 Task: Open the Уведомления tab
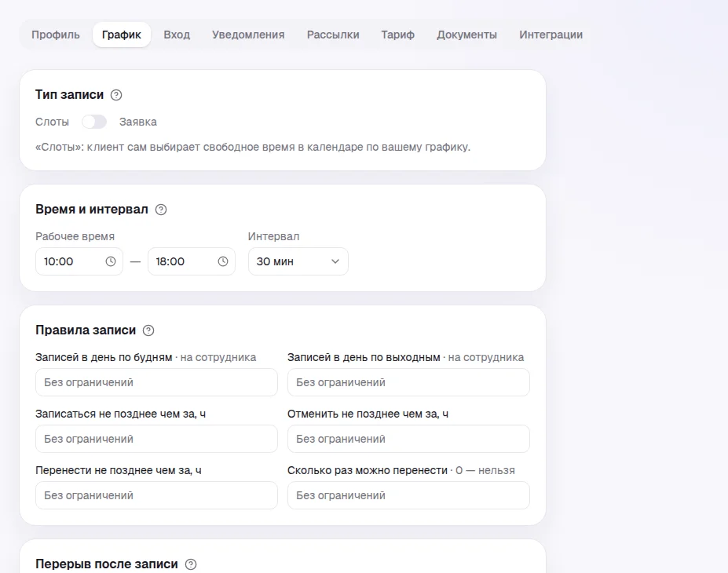click(248, 35)
